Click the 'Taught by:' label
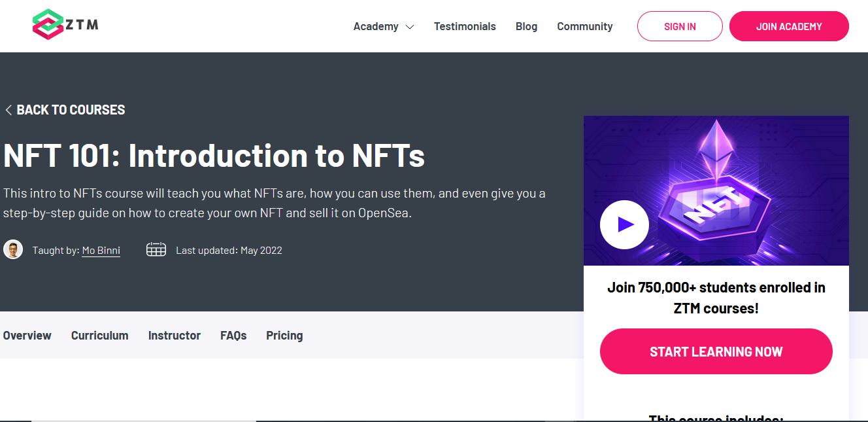868x422 pixels. tap(56, 251)
